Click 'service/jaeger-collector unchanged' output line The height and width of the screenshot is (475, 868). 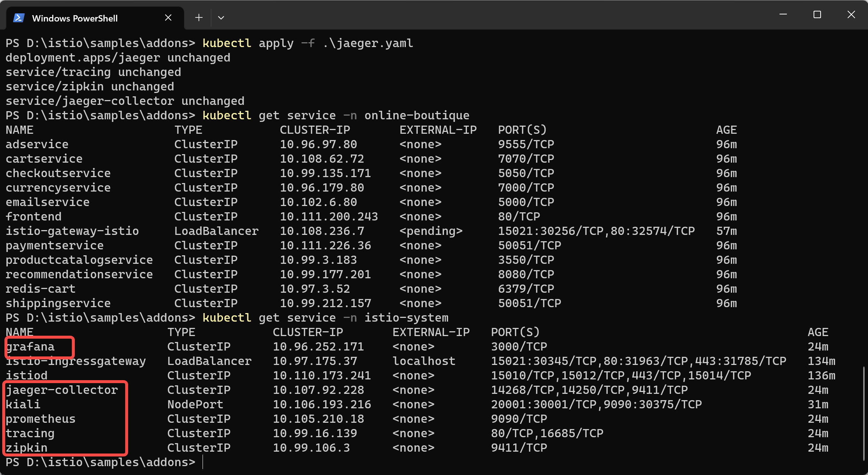point(125,101)
